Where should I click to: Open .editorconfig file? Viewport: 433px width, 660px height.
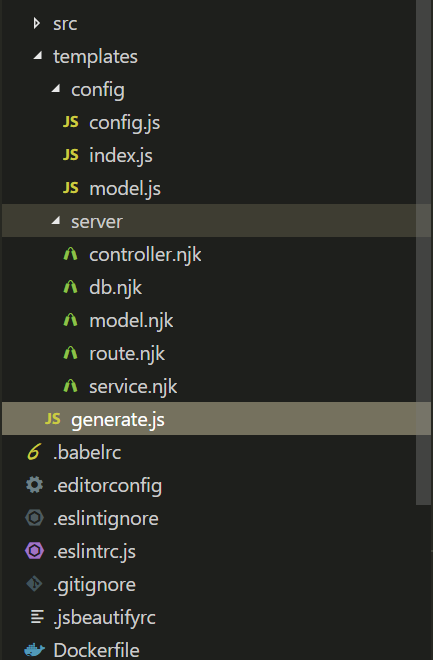click(107, 486)
